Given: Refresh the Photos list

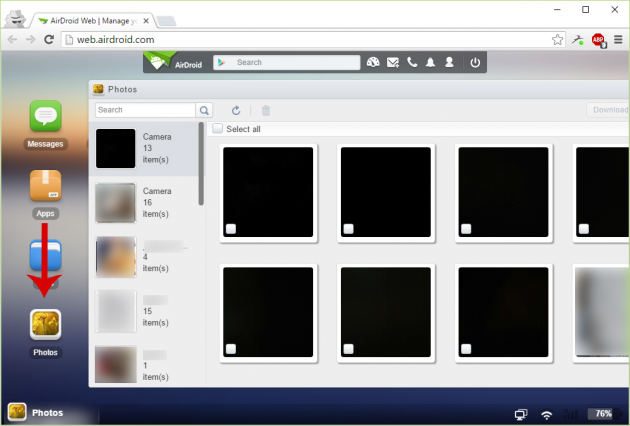Looking at the screenshot, I should (236, 110).
